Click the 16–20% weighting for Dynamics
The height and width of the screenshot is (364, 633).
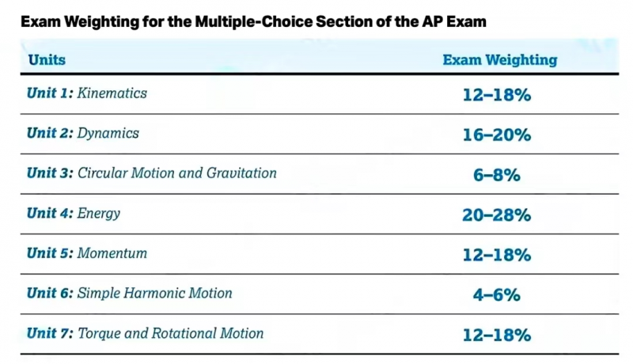click(497, 135)
